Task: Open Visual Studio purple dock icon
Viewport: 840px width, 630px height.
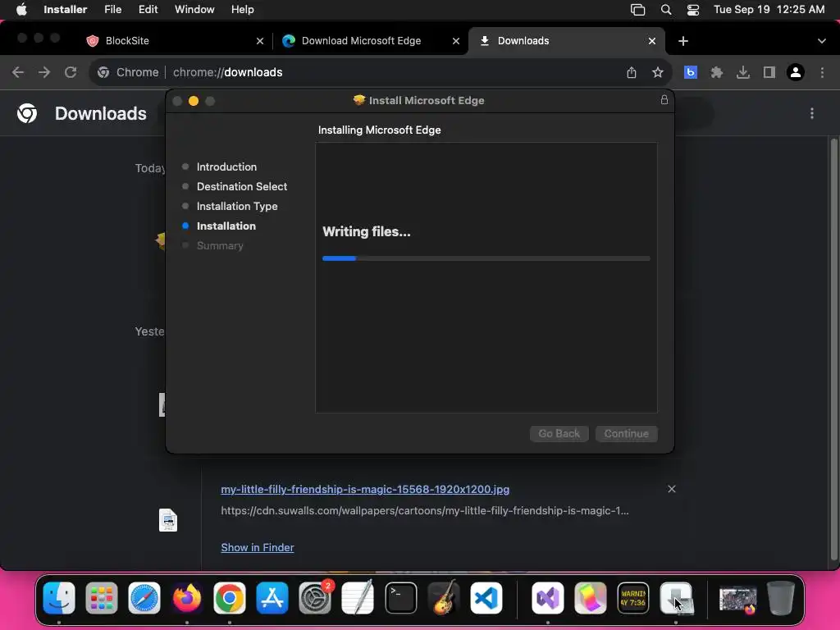Action: coord(547,597)
